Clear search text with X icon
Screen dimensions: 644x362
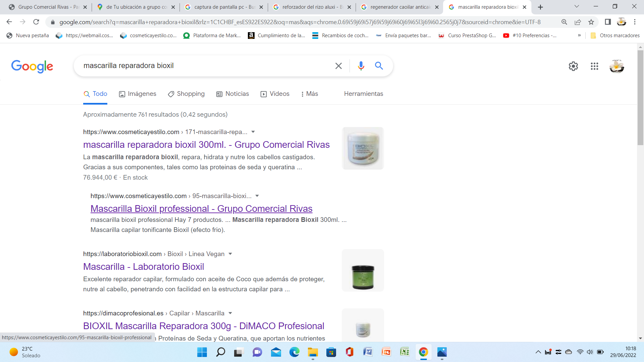pos(338,66)
